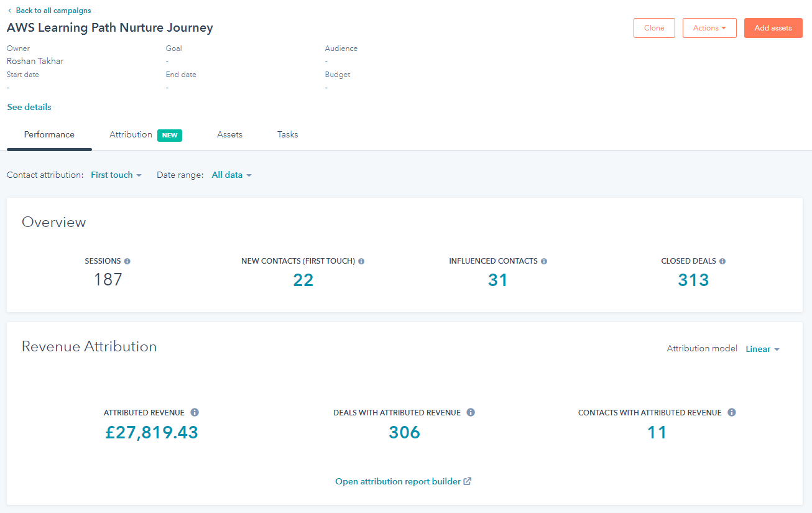The height and width of the screenshot is (513, 812).
Task: Open attribution report builder link
Action: tap(398, 481)
